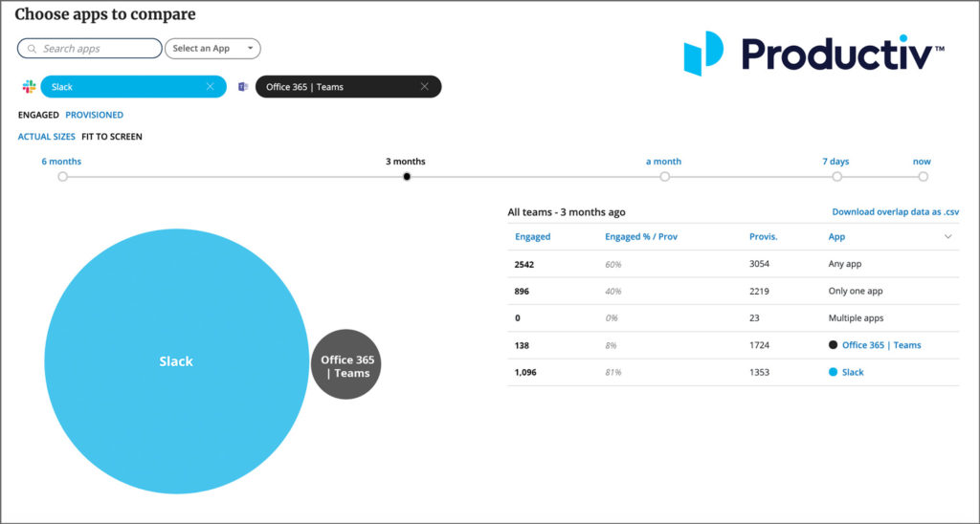Click the Multiple apps row label

[x=857, y=317]
